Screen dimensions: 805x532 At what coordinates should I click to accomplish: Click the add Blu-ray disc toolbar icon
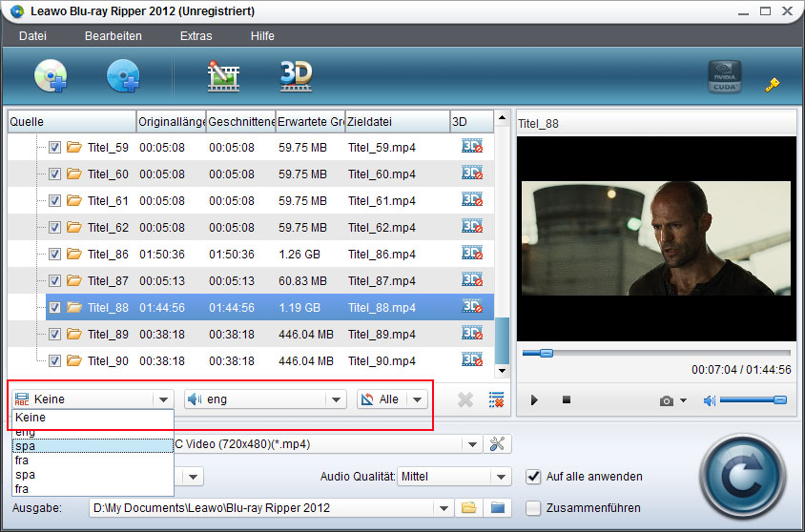50,75
